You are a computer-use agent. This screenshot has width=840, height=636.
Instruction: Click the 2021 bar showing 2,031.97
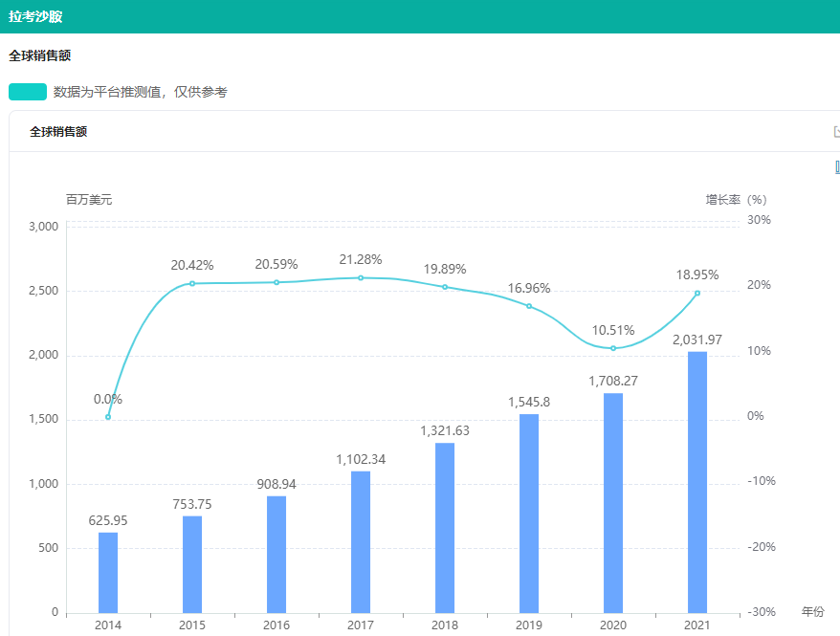pyautogui.click(x=697, y=482)
